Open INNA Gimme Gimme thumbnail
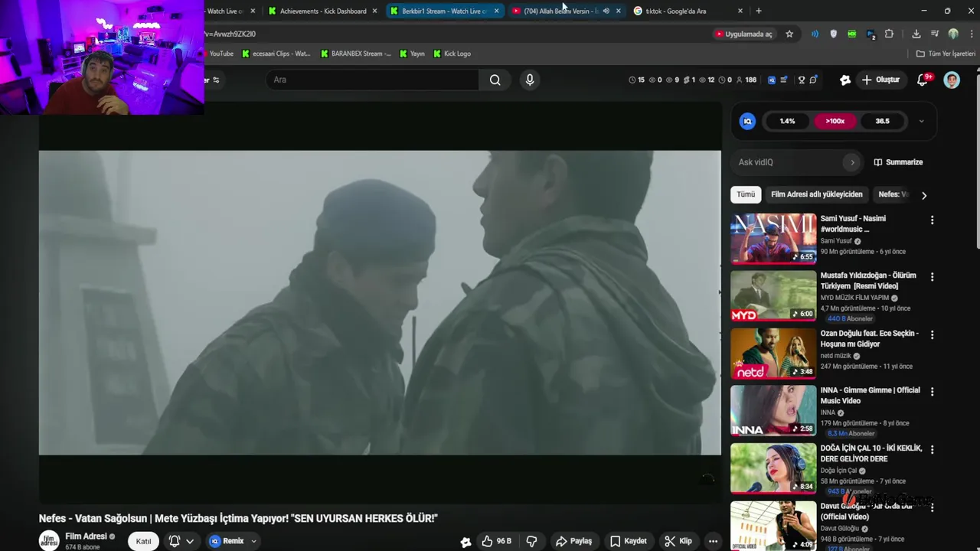980x551 pixels. point(773,410)
